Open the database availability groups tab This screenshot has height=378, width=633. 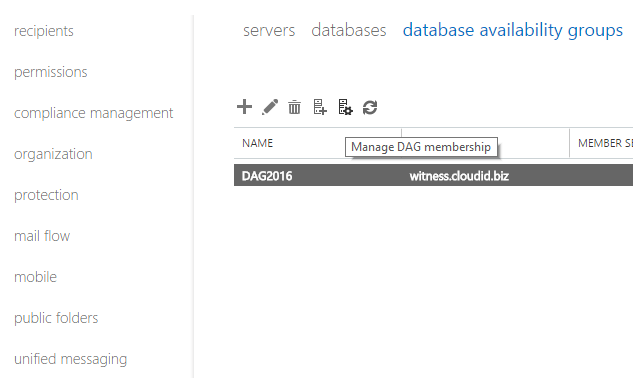coord(513,30)
